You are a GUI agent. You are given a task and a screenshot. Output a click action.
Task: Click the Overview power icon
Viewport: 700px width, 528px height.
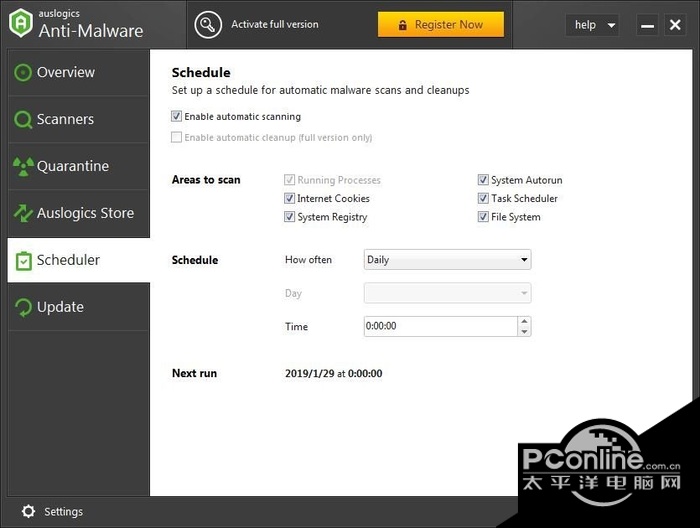click(22, 72)
